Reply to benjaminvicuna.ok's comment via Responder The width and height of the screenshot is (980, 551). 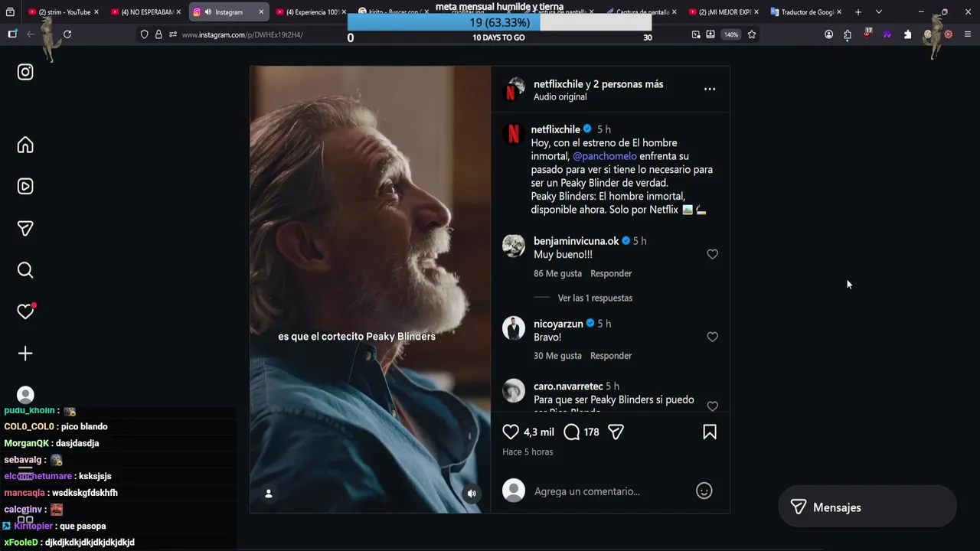pos(611,273)
